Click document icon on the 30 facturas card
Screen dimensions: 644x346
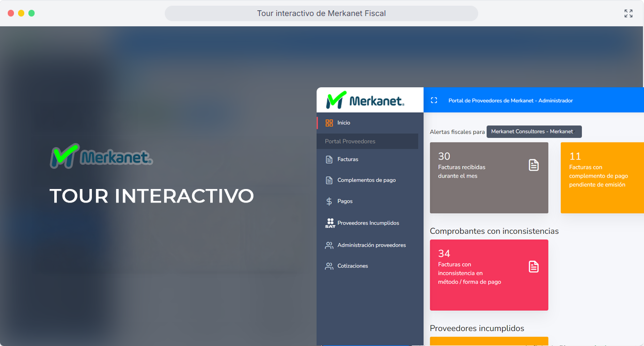point(533,165)
